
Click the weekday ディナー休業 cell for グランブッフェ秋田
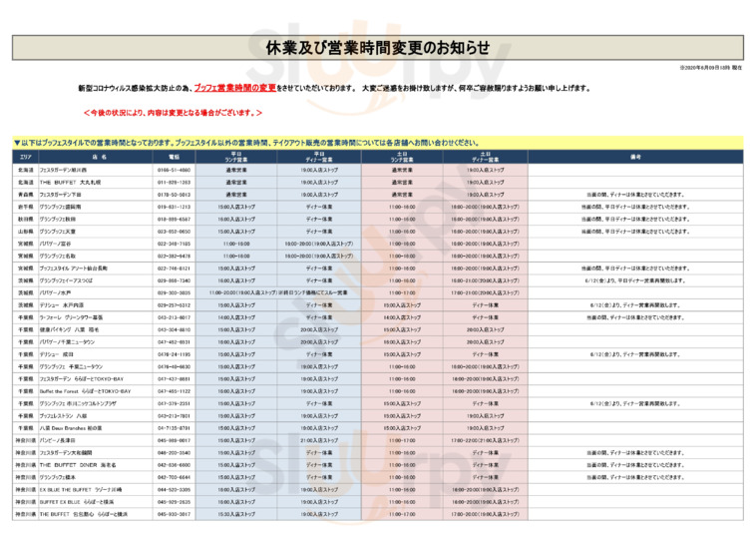pyautogui.click(x=319, y=220)
